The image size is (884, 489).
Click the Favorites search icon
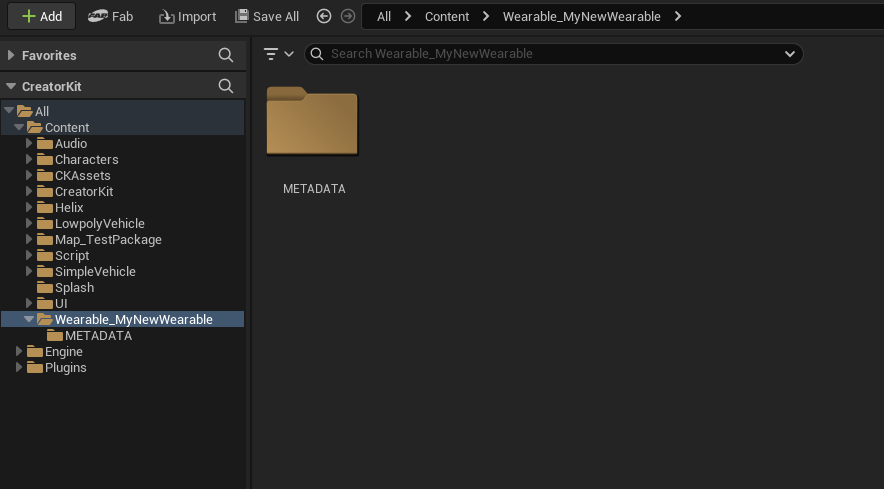[x=226, y=55]
